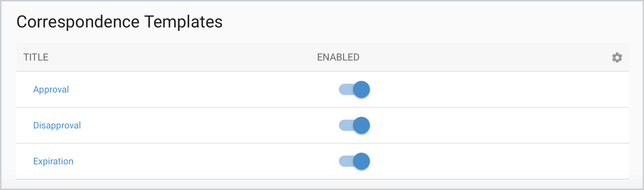Sort by the TITLE column header
The image size is (644, 190).
(x=36, y=57)
